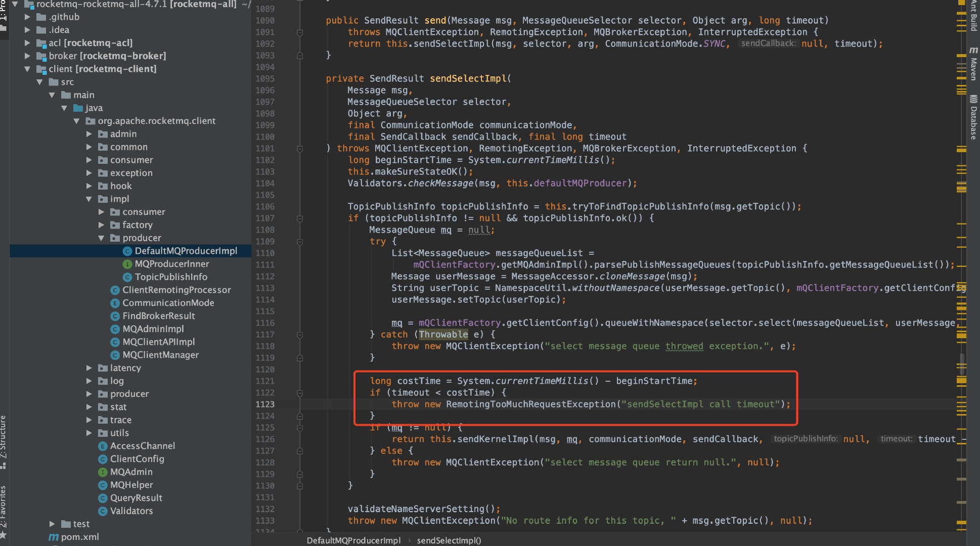This screenshot has height=546, width=980.
Task: Click sendSelectImpl() in the breadcrumb bar
Action: point(449,540)
